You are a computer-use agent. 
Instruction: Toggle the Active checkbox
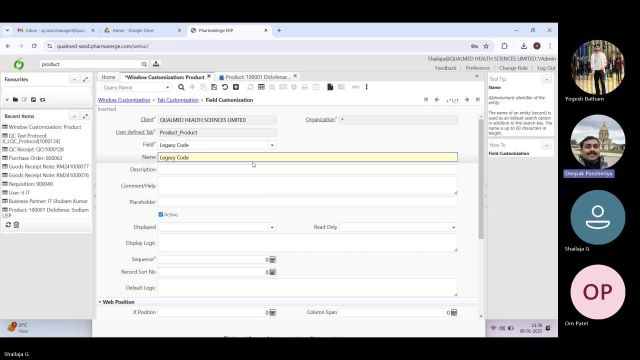tap(160, 214)
